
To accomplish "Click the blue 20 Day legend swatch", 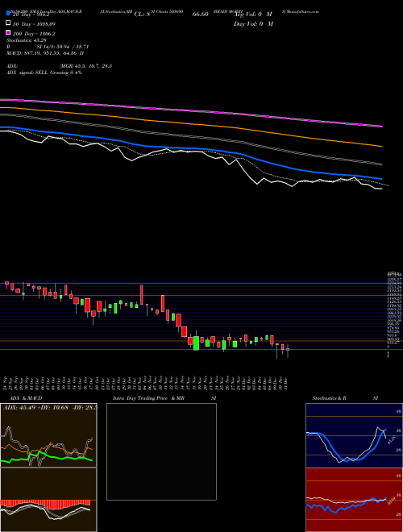I will point(8,14).
